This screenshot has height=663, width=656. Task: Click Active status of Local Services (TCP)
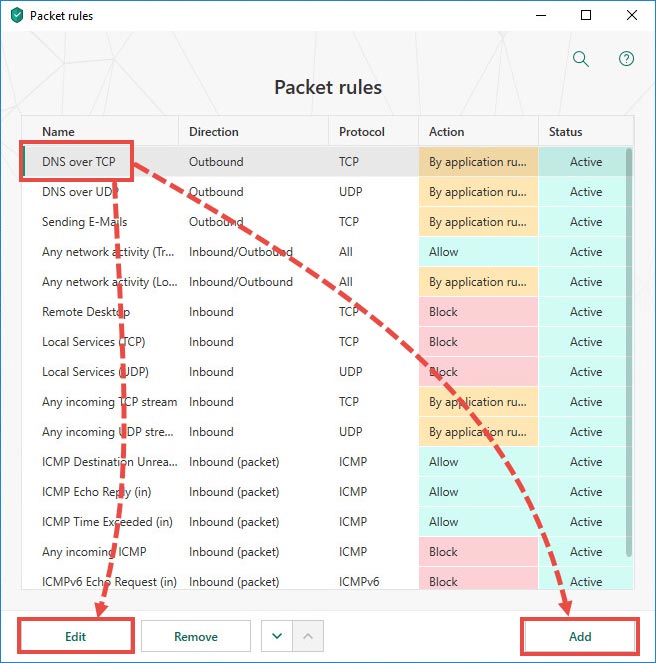coord(585,342)
